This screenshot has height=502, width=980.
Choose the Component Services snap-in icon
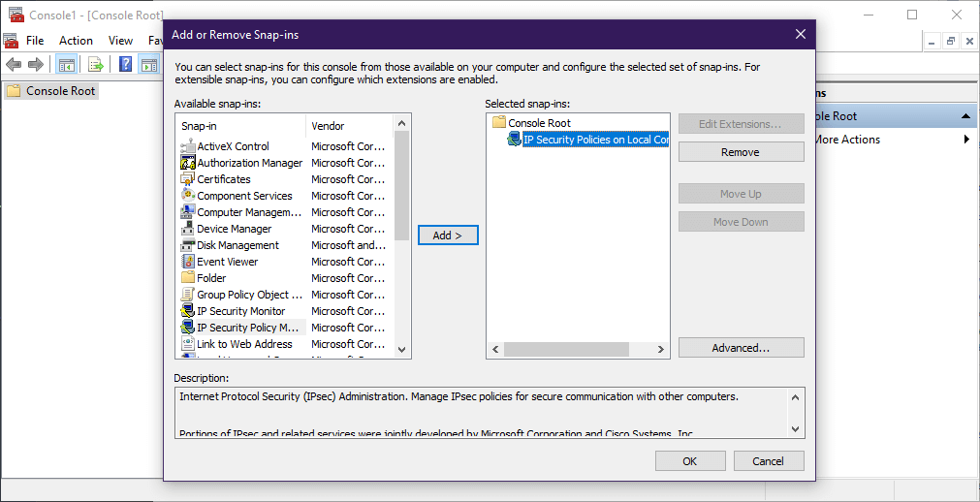pyautogui.click(x=188, y=196)
